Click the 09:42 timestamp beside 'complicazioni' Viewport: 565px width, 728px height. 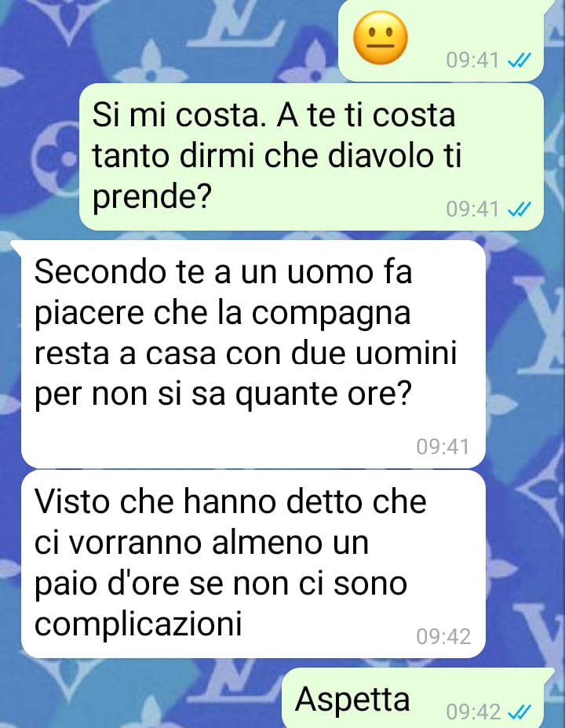pos(443,636)
